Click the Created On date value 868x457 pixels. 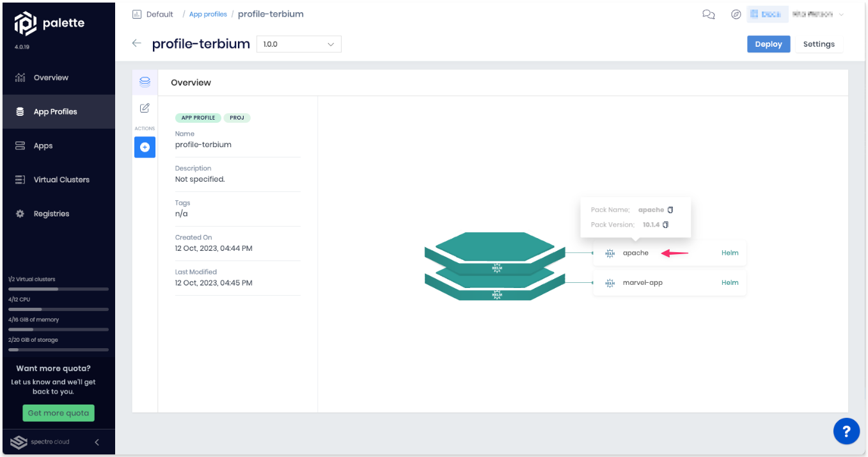point(214,248)
